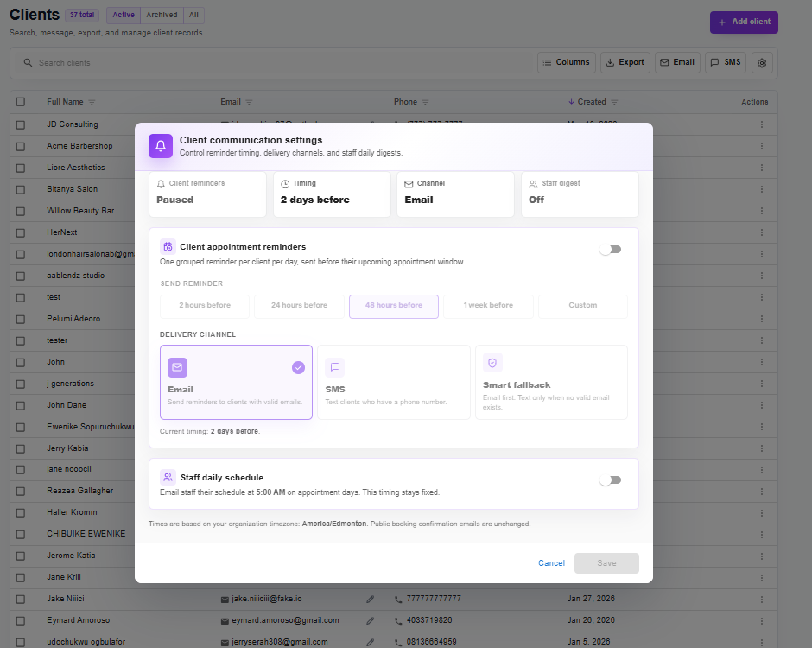
Task: Check the Jerry Kabia row checkbox
Action: pos(21,448)
